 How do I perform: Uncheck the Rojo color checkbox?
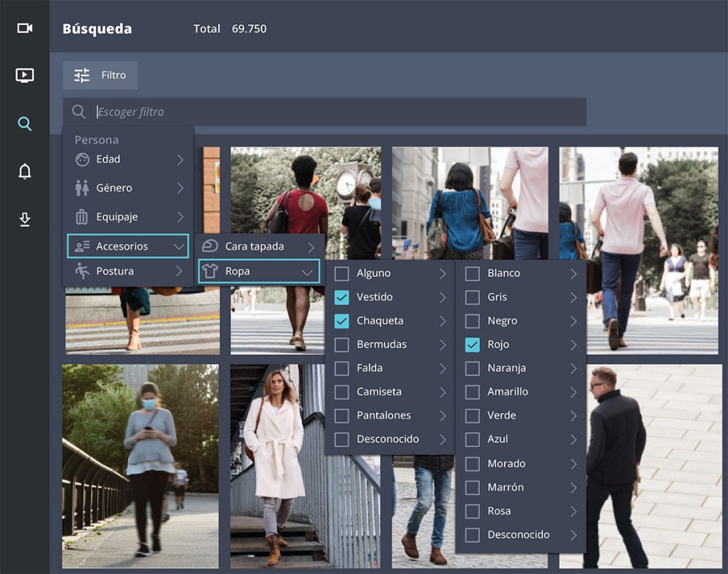click(x=473, y=344)
